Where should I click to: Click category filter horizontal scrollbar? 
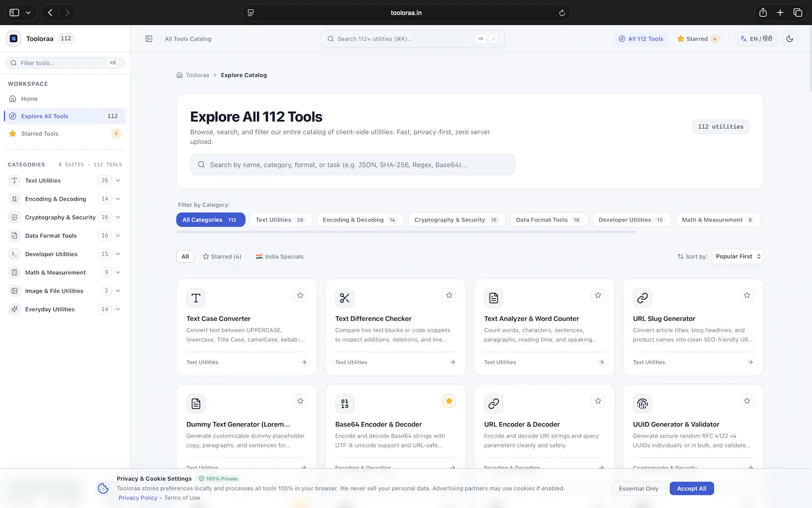405,232
